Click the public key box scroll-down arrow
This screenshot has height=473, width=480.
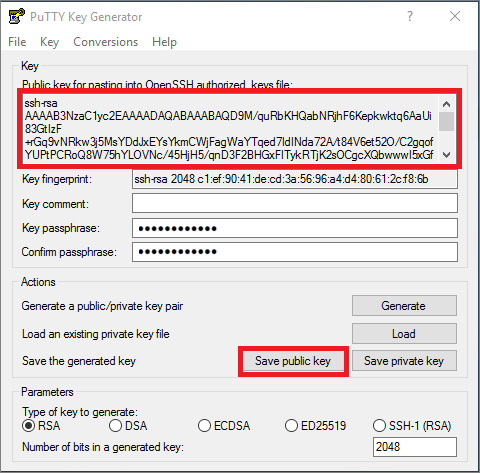tap(446, 155)
